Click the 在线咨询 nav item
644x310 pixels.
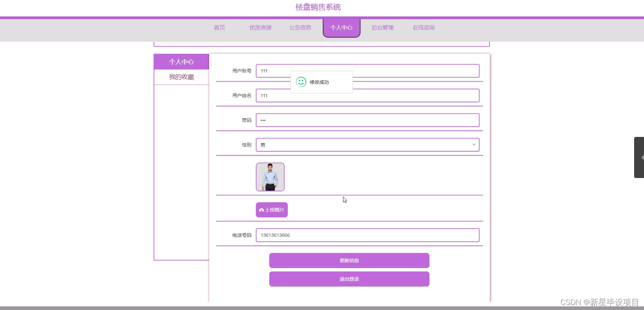coord(423,28)
